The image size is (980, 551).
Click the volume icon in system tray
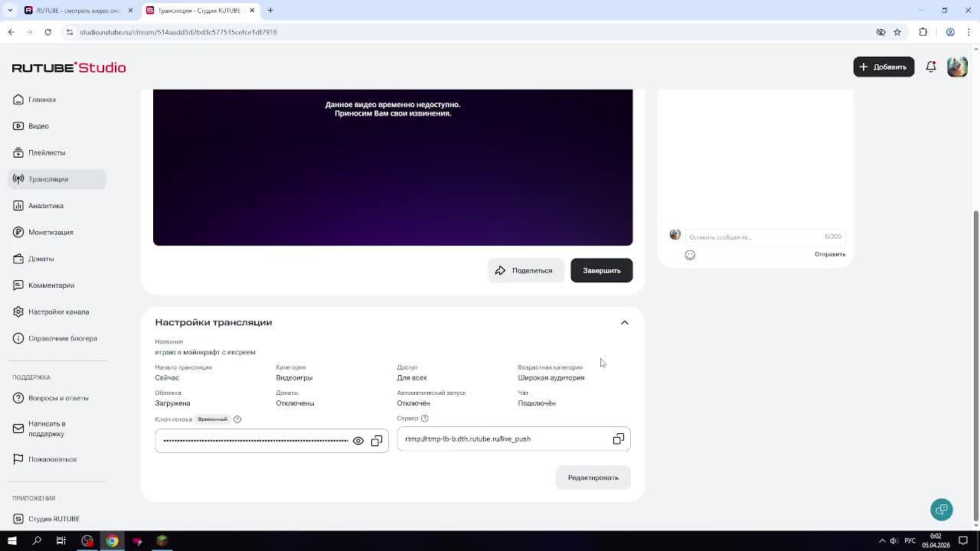893,541
